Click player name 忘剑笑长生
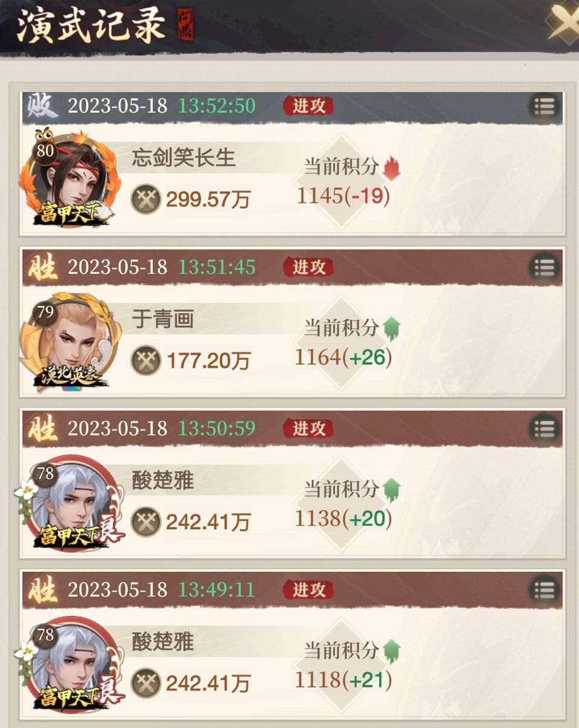 [x=184, y=159]
